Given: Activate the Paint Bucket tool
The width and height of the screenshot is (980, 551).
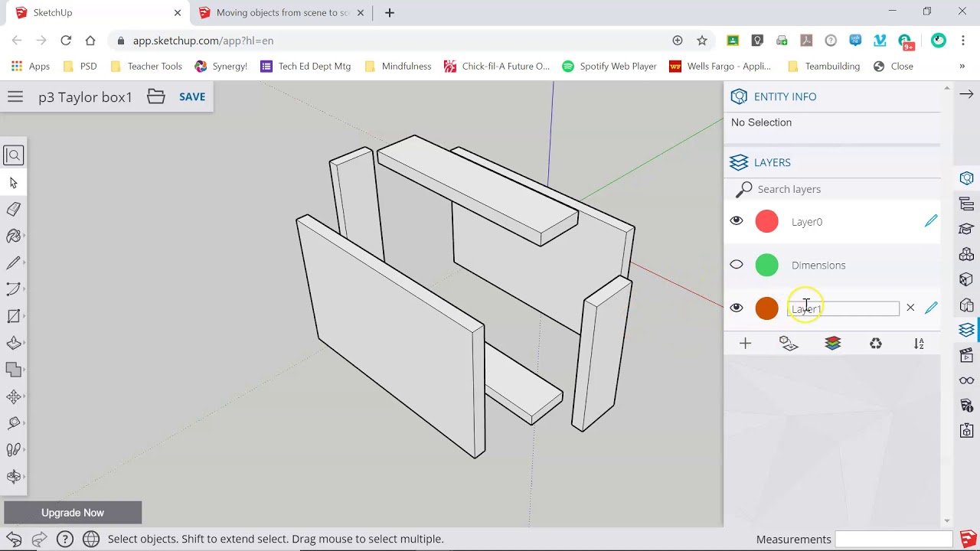Looking at the screenshot, I should click(14, 236).
